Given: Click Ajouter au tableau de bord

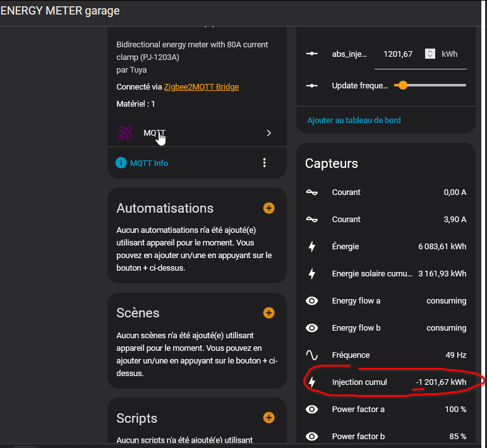Looking at the screenshot, I should coord(354,120).
